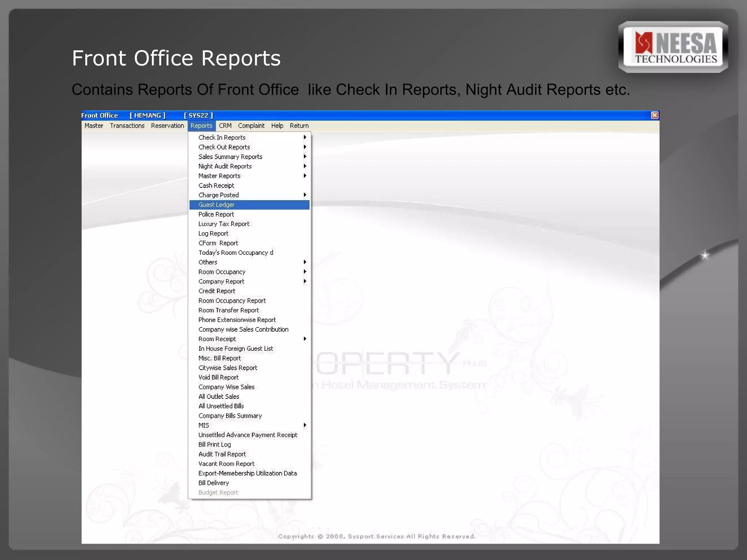747x560 pixels.
Task: Open In House Foreign Guest List
Action: pyautogui.click(x=249, y=349)
